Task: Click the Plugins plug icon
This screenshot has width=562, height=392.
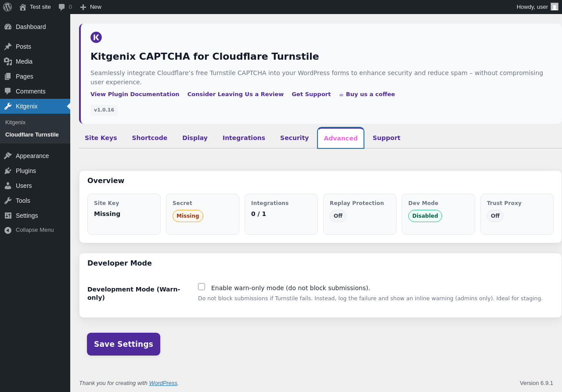Action: pyautogui.click(x=8, y=171)
